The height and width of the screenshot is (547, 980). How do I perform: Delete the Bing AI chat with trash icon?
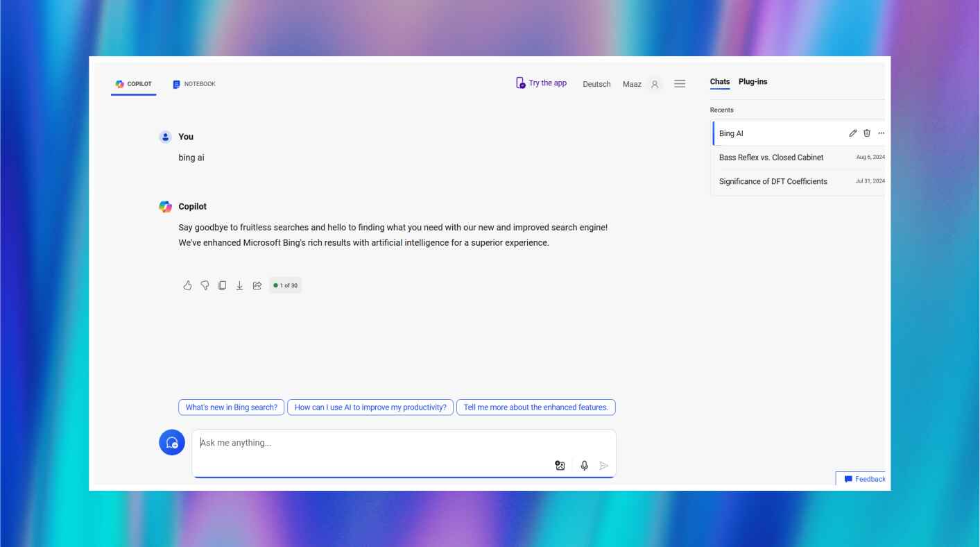pos(867,133)
